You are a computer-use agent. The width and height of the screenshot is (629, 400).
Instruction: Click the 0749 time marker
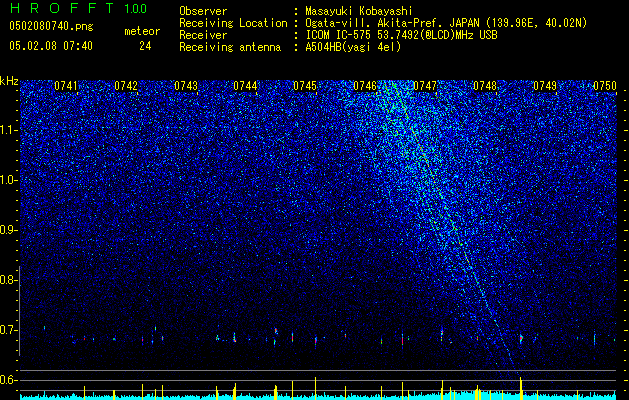click(x=545, y=86)
